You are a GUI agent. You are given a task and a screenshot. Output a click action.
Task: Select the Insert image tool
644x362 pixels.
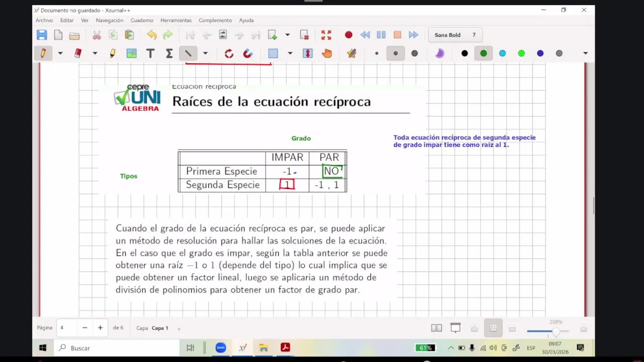tap(131, 53)
